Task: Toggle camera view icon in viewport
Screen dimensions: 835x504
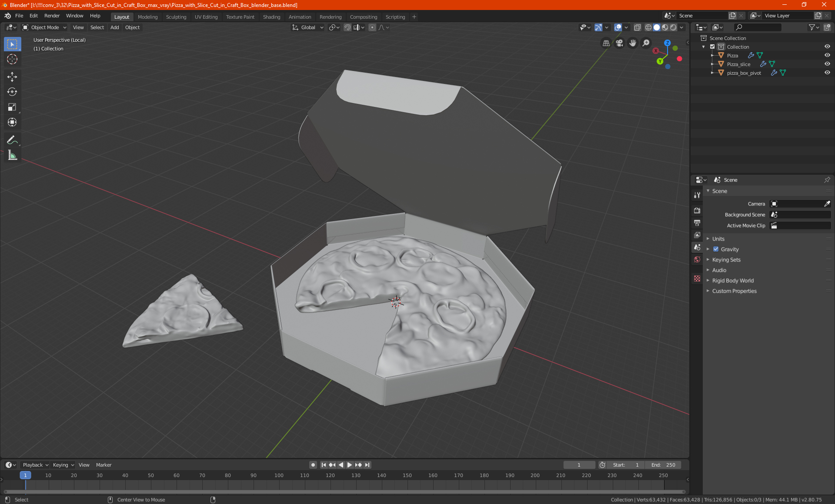Action: pos(619,43)
